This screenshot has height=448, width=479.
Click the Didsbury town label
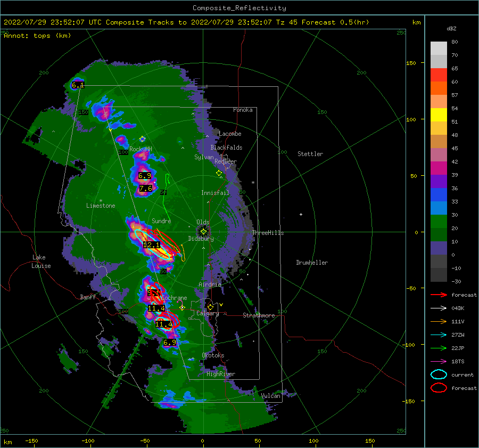pyautogui.click(x=201, y=239)
